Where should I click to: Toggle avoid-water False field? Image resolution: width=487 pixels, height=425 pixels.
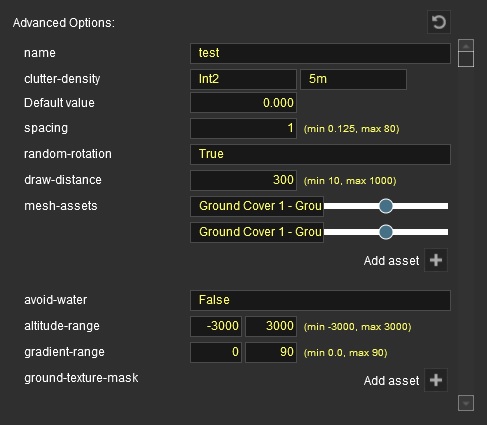coord(320,300)
